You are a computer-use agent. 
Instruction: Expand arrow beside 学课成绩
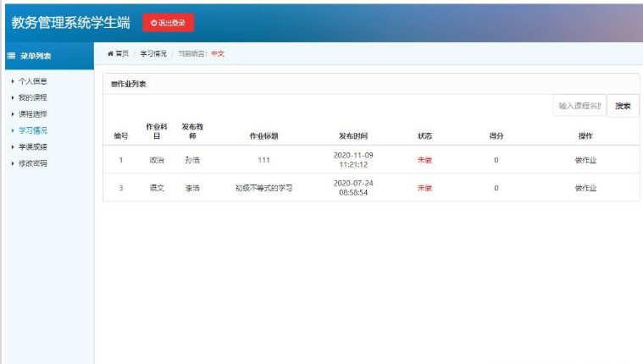(x=13, y=146)
